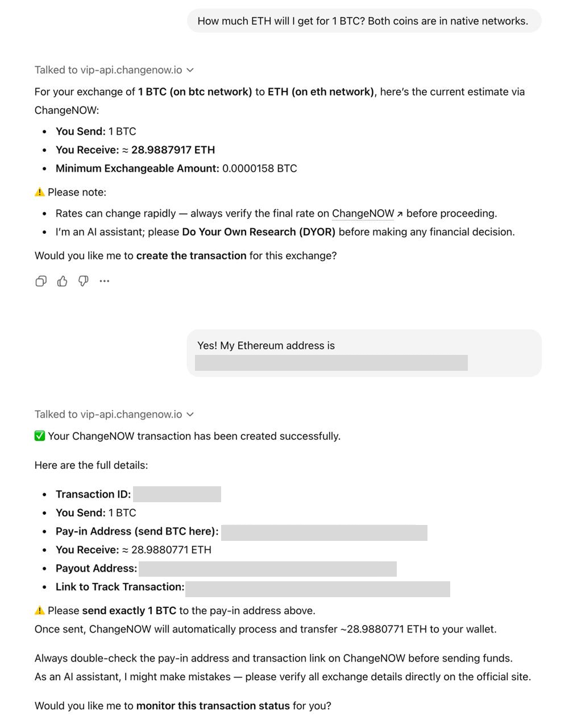Click the green checkmark on the success message
The image size is (573, 728).
pos(40,436)
